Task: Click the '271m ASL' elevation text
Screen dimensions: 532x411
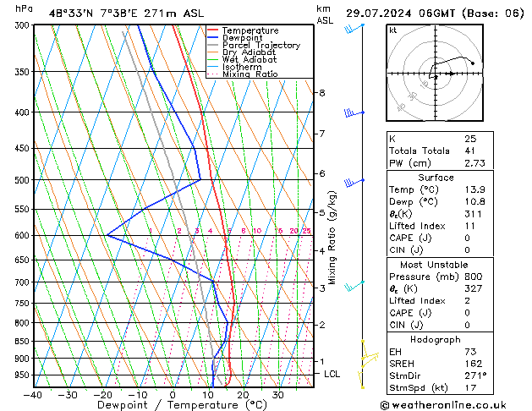Action: pos(174,14)
